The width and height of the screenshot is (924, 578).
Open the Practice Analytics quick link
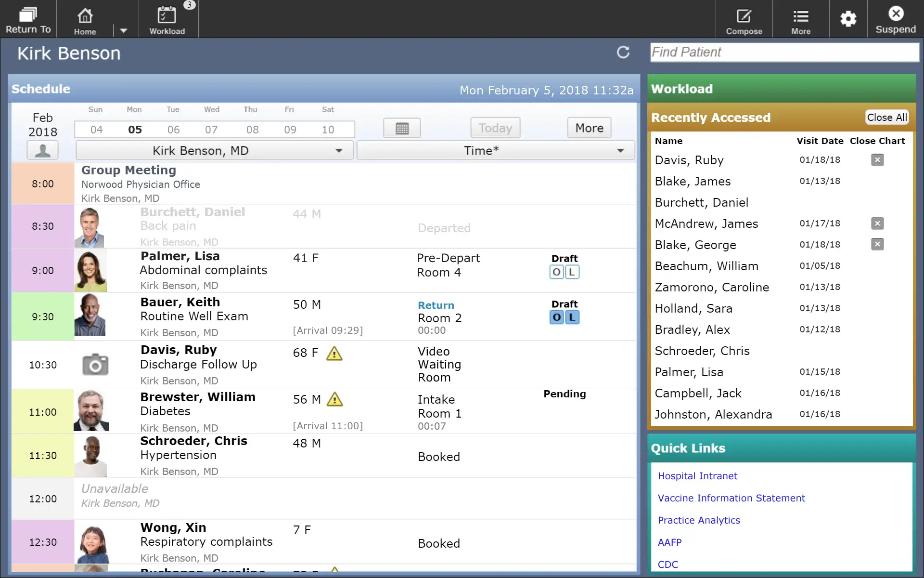[699, 520]
